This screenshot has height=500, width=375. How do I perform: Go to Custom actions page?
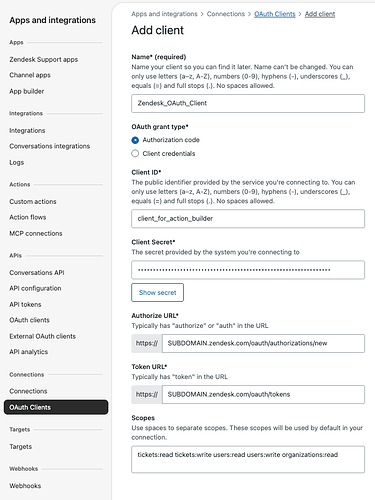point(33,201)
